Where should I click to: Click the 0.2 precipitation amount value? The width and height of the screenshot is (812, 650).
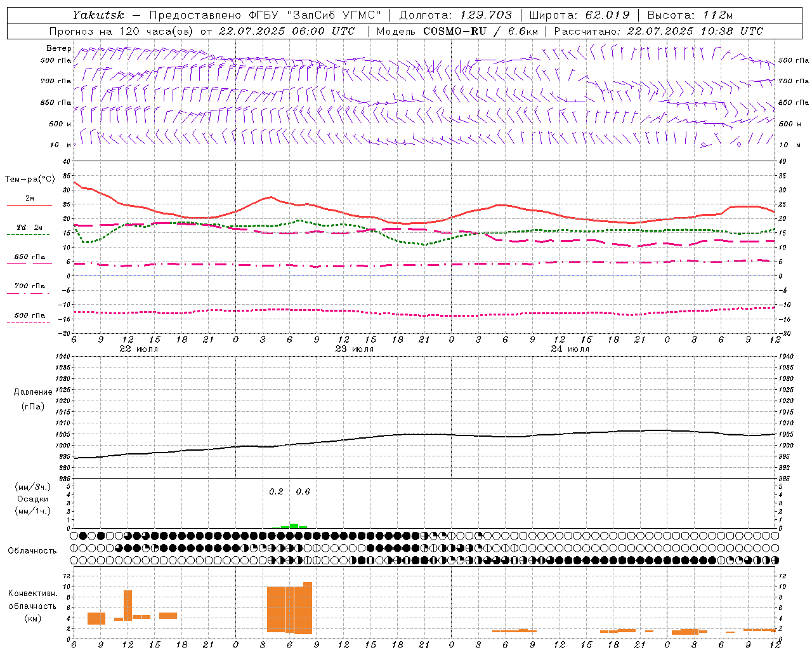[276, 492]
